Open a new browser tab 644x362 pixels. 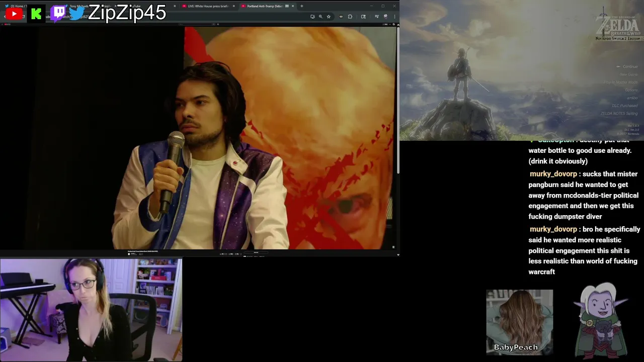pos(302,6)
